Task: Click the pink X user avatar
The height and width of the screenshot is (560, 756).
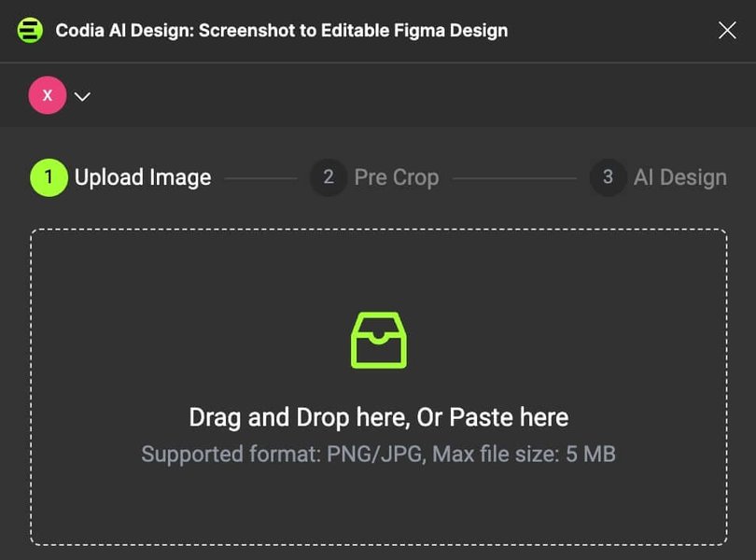Action: [48, 95]
